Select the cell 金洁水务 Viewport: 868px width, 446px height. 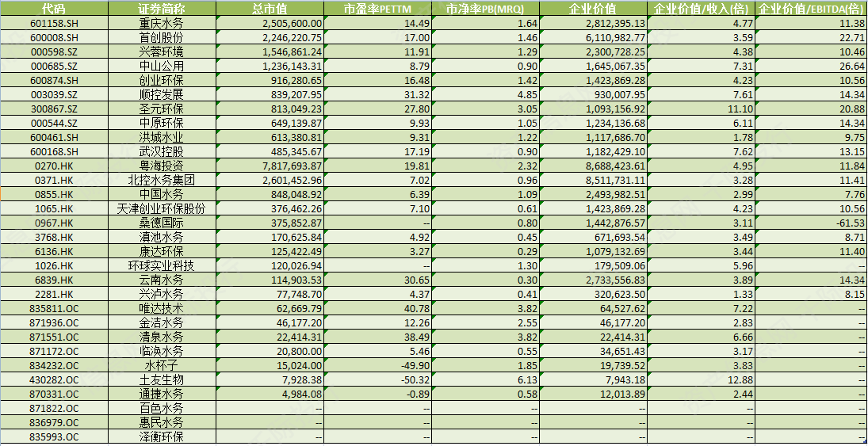click(161, 322)
